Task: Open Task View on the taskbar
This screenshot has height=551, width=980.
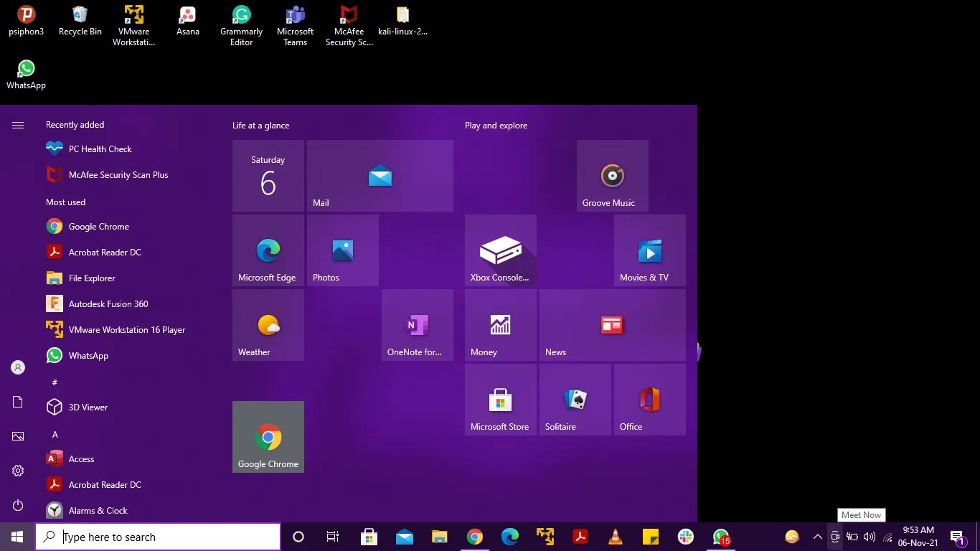Action: pos(333,537)
